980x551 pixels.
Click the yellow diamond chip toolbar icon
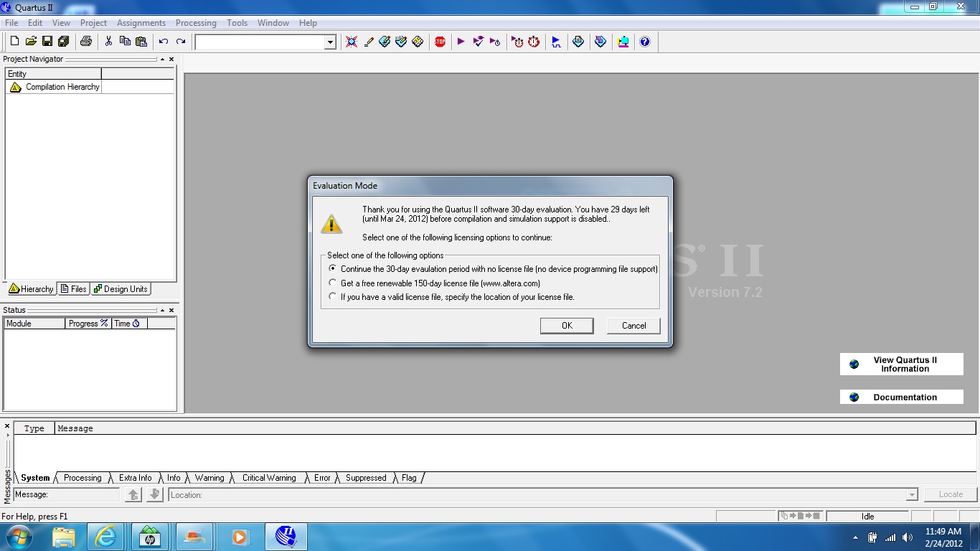point(418,42)
